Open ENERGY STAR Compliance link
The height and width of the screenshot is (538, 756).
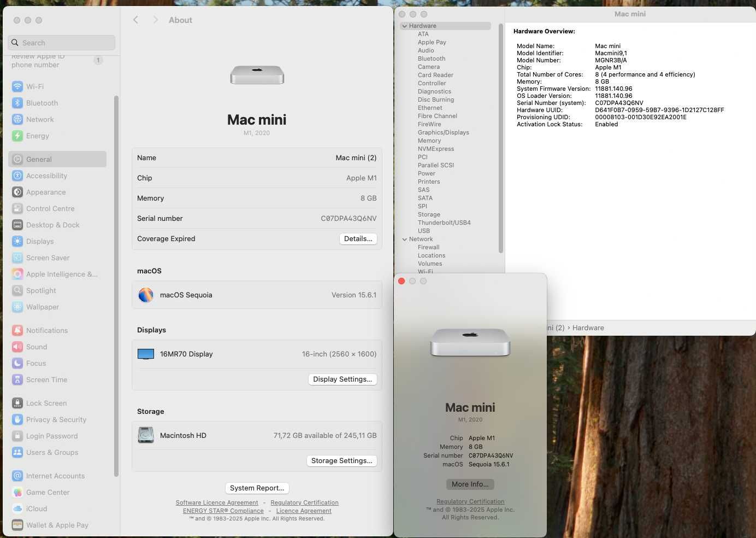coord(223,511)
